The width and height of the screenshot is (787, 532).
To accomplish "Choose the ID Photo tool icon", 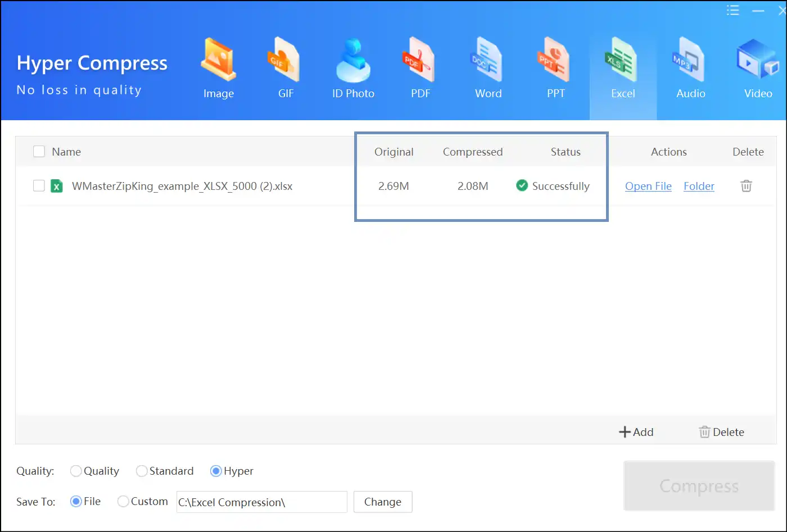I will pos(353,60).
